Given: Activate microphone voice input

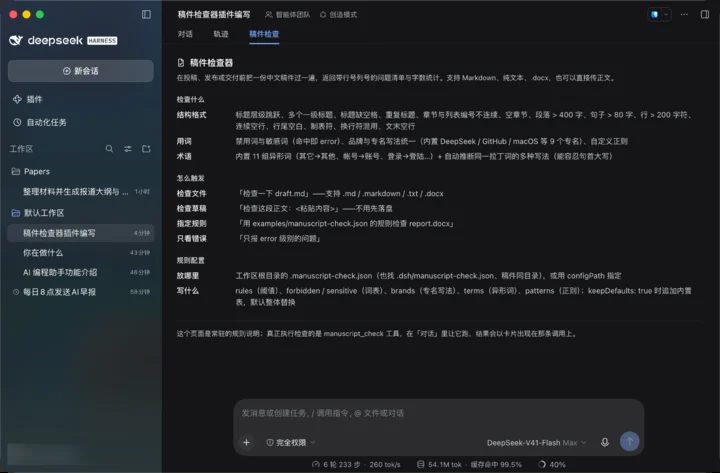Looking at the screenshot, I should 605,442.
